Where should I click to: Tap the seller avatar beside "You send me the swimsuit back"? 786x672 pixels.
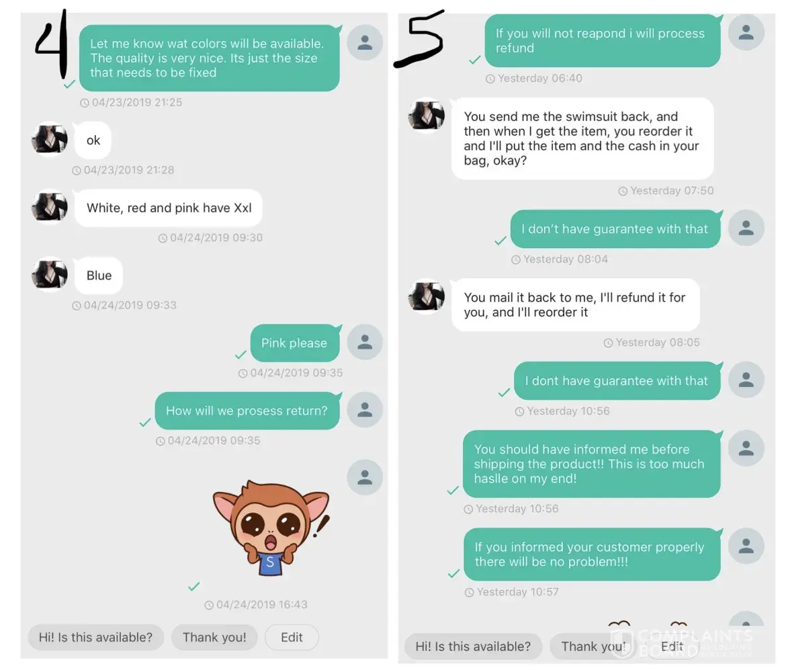426,116
